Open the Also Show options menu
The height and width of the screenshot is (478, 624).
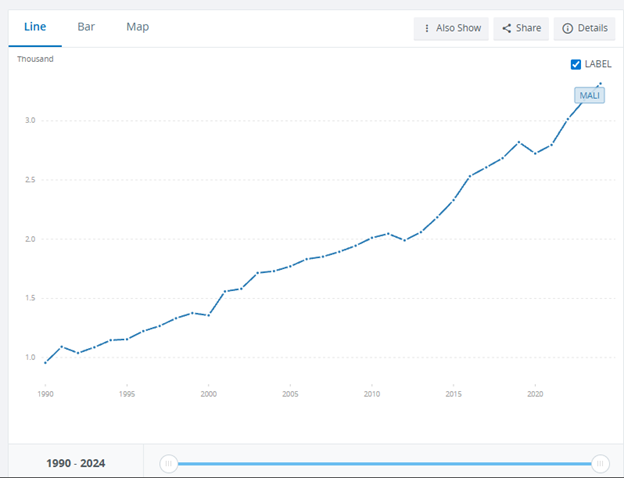pos(452,28)
